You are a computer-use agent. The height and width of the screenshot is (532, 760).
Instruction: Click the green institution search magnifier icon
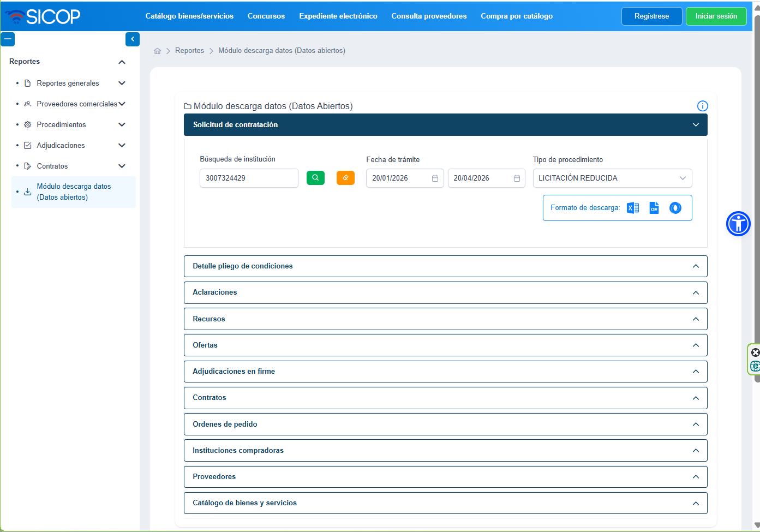pos(315,178)
